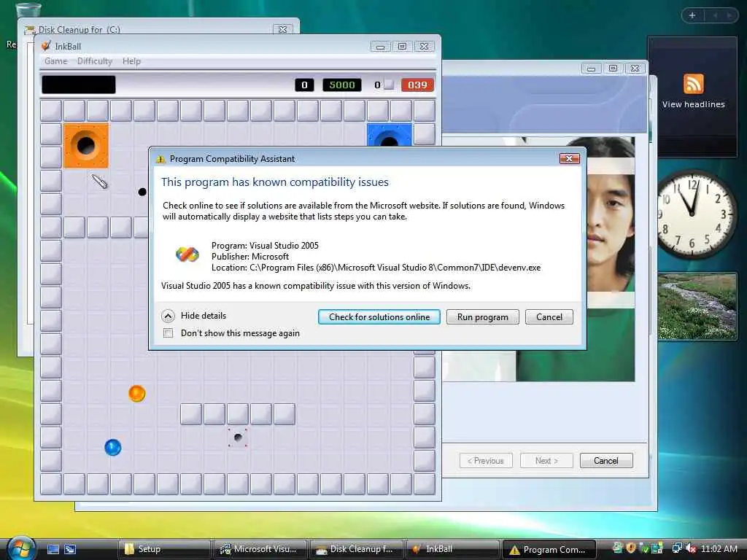Click Run program button
Viewport: 747px width, 560px height.
[483, 317]
